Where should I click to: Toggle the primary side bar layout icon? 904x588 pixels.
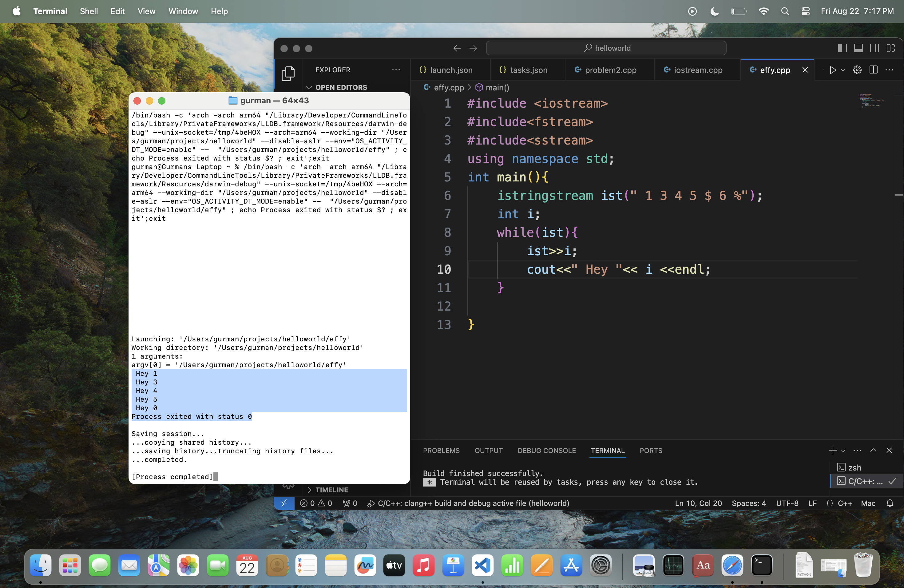click(x=842, y=48)
